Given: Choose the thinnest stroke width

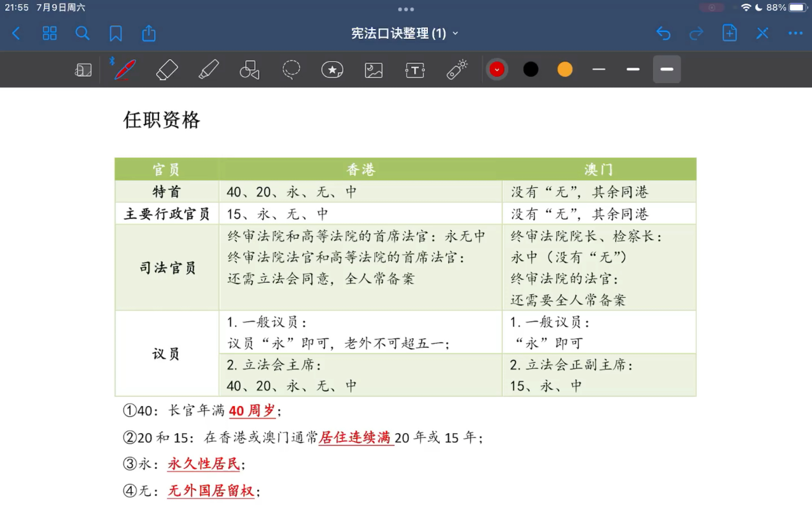Looking at the screenshot, I should click(x=599, y=69).
